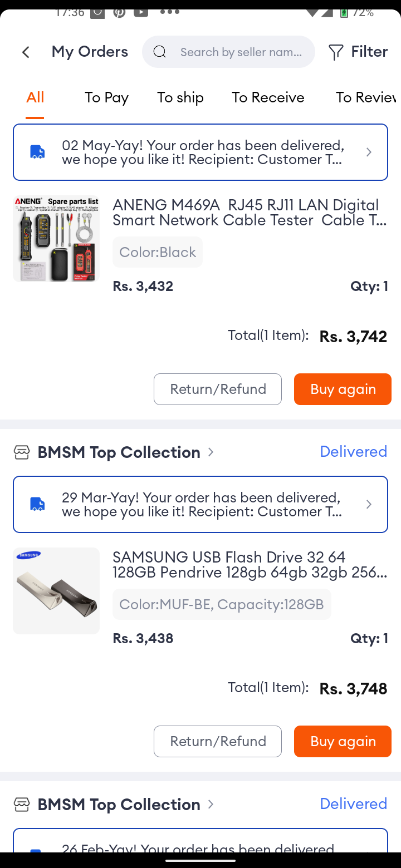Tap the delivery truck icon for 02 May

[37, 152]
